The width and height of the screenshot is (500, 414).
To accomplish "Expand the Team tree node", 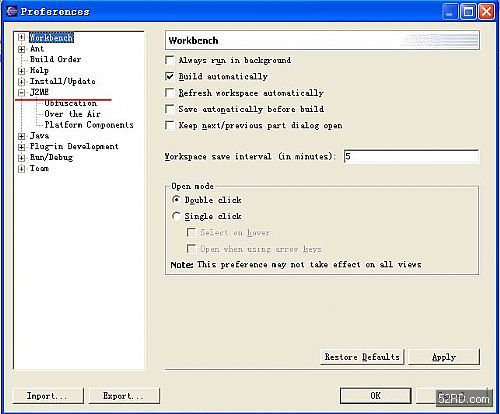I will [21, 169].
